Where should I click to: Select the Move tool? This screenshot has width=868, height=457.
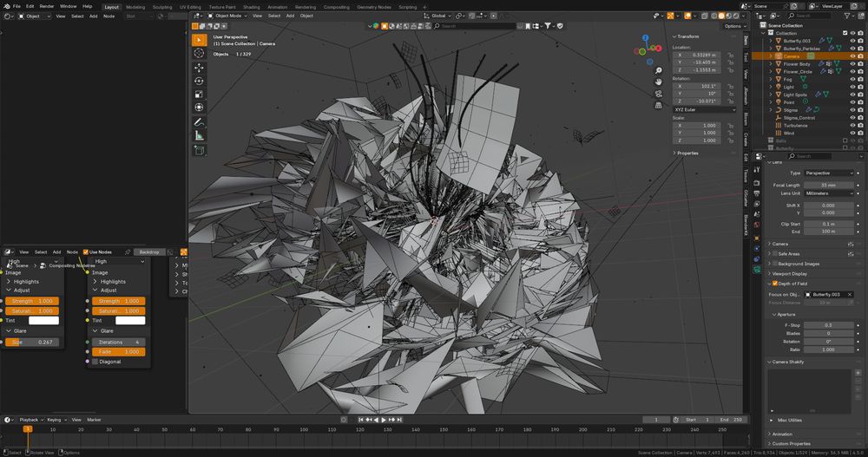(x=200, y=68)
